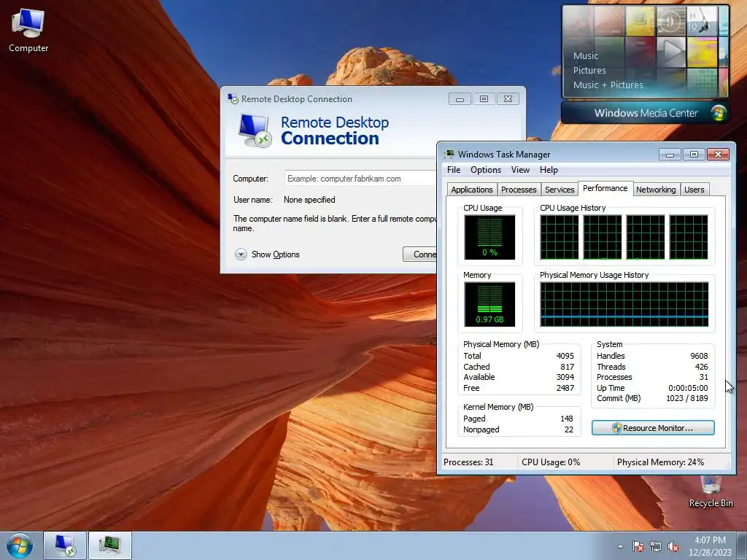Close the Windows Task Manager window
Image resolution: width=747 pixels, height=560 pixels.
(718, 154)
